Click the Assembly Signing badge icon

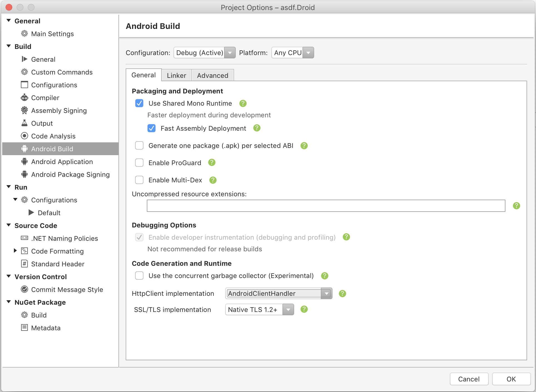(24, 110)
